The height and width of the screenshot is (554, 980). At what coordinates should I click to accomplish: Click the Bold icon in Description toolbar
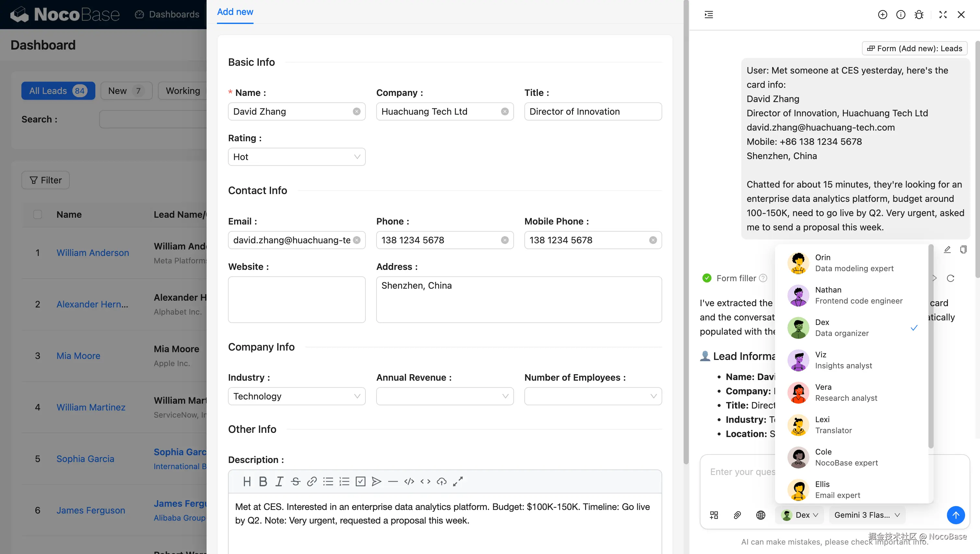pyautogui.click(x=263, y=481)
